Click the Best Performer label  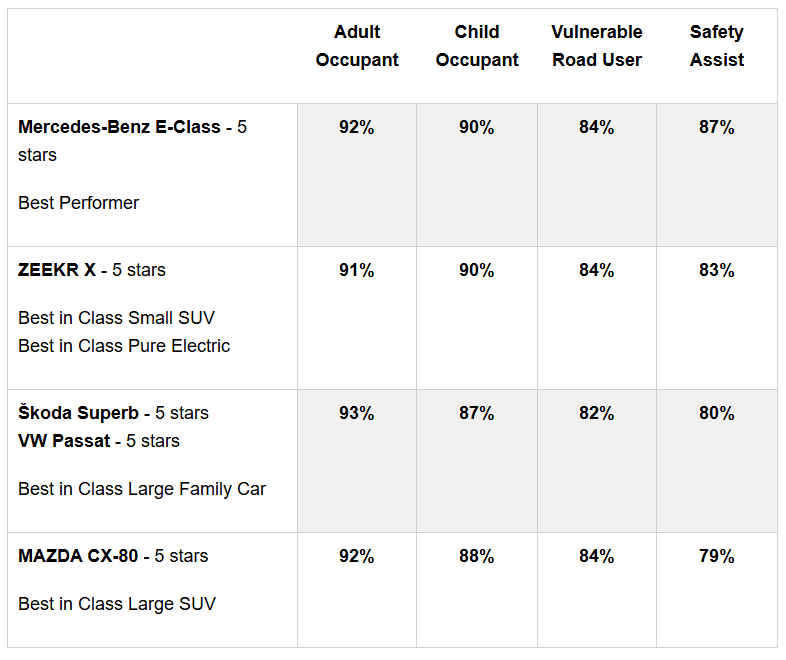(79, 203)
